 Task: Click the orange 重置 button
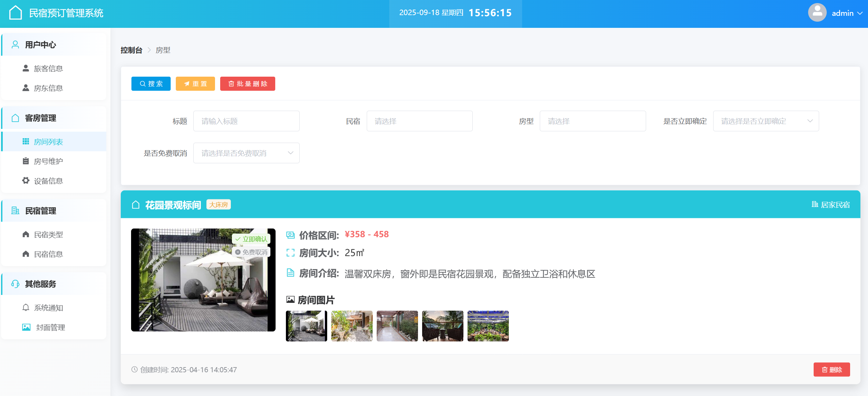[195, 84]
